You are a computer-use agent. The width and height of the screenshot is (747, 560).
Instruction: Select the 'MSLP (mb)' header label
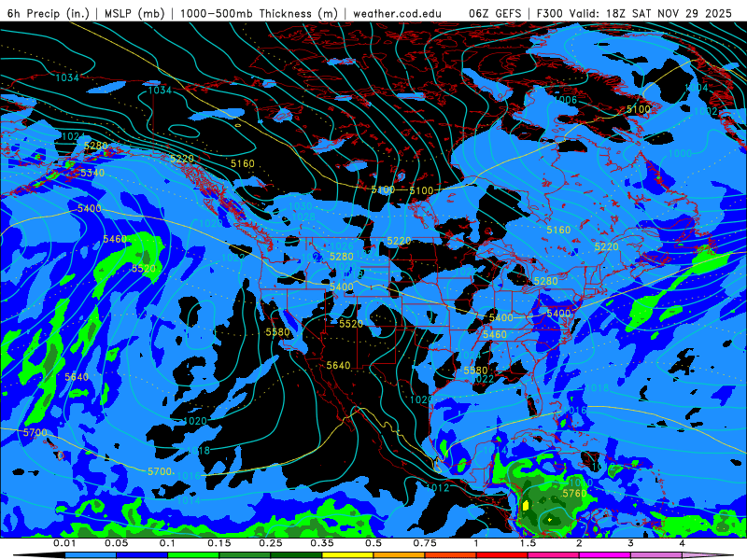pos(134,13)
